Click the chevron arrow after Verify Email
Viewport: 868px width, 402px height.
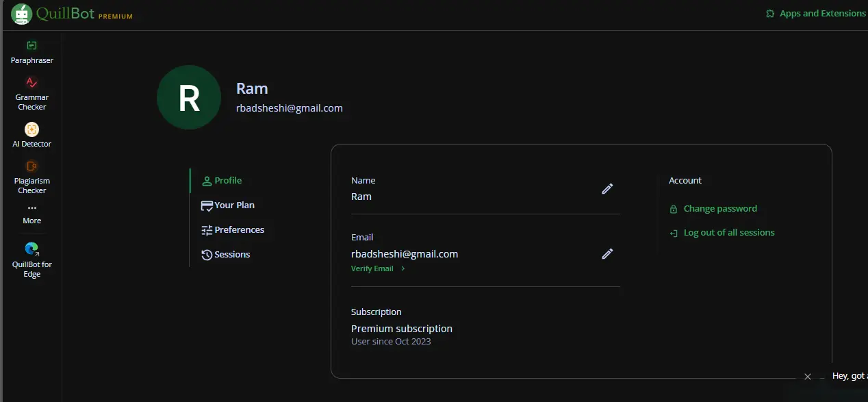coord(403,269)
